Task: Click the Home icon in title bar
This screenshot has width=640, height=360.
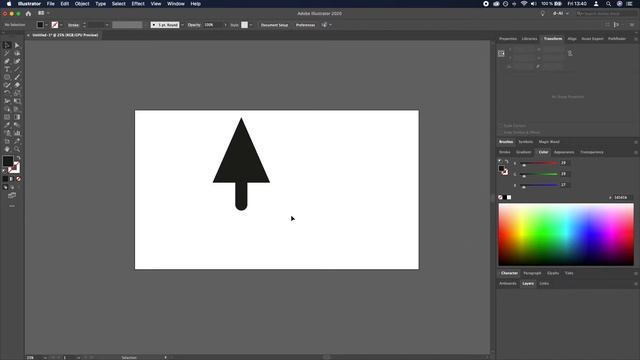Action: click(x=28, y=13)
